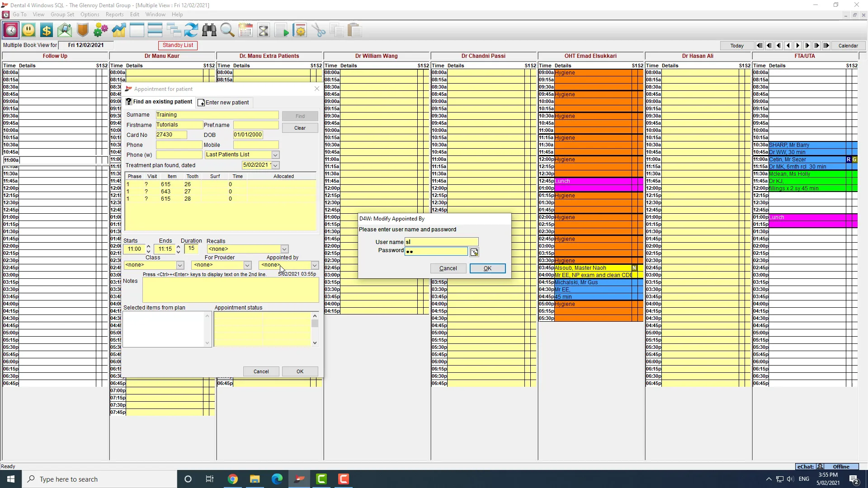Viewport: 868px width, 488px height.
Task: Open File Explorer from the taskbar
Action: (255, 479)
